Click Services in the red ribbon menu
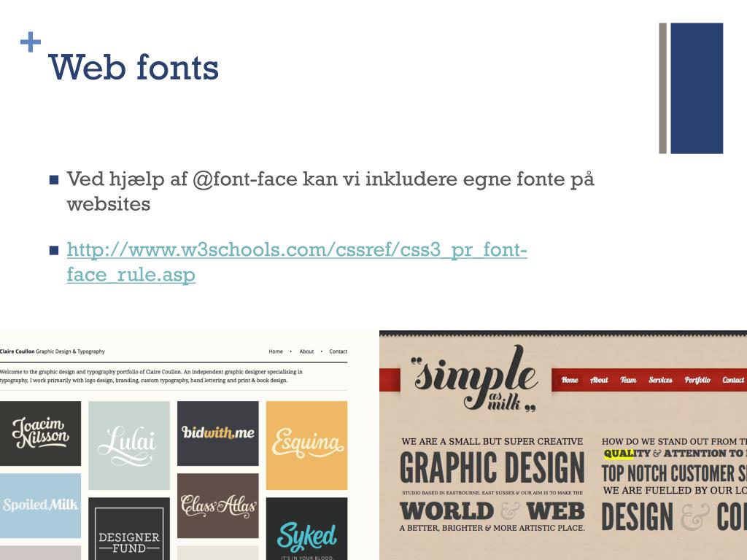 (x=661, y=380)
